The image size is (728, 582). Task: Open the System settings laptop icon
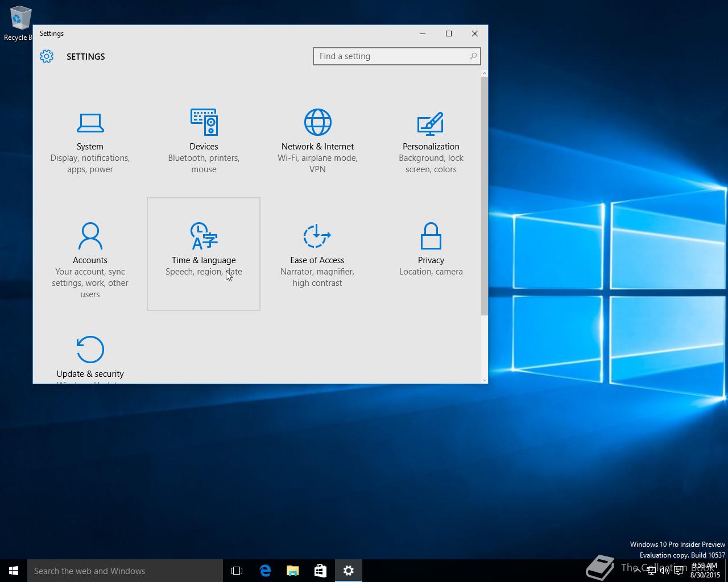90,122
